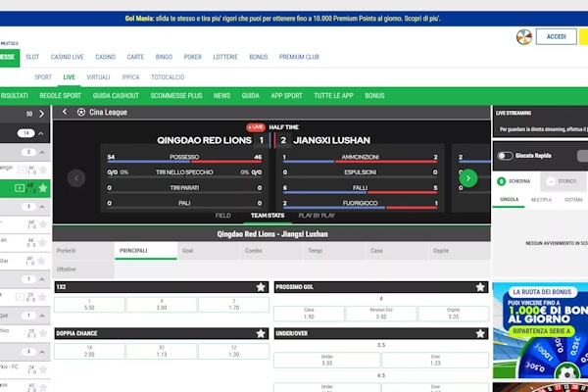This screenshot has width=588, height=392.
Task: Open the Gol Mania promo banner
Action: tap(283, 19)
